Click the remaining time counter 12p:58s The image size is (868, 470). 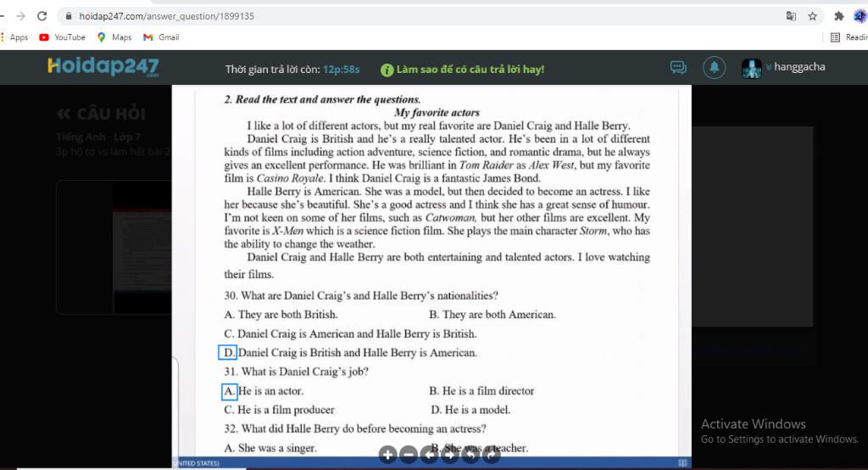click(342, 70)
